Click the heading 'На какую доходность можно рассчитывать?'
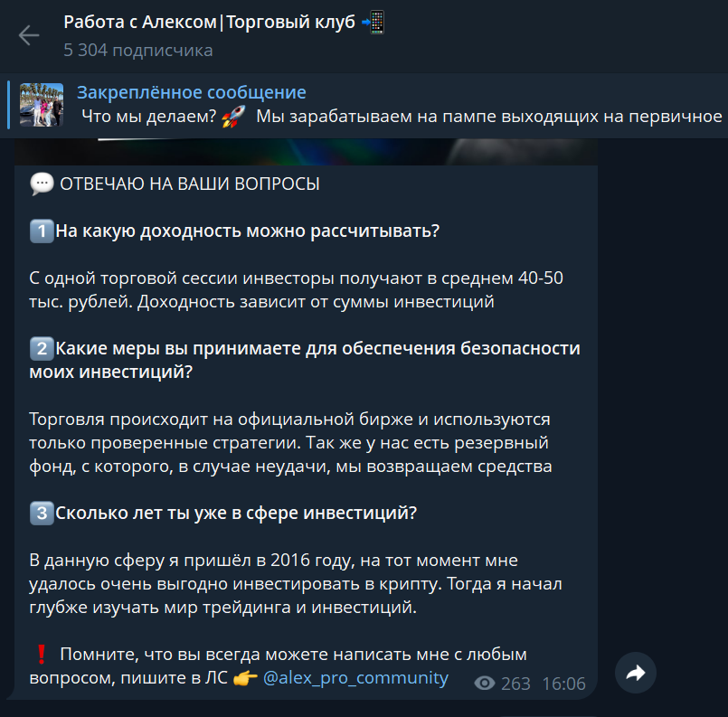This screenshot has width=728, height=717. tap(247, 231)
